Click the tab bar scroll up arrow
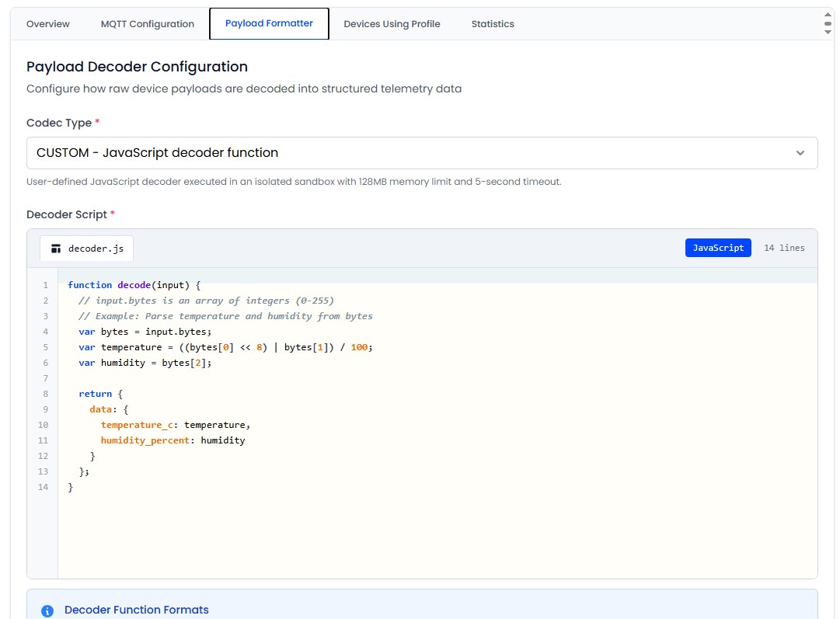Viewport: 840px width, 619px height. 828,15
